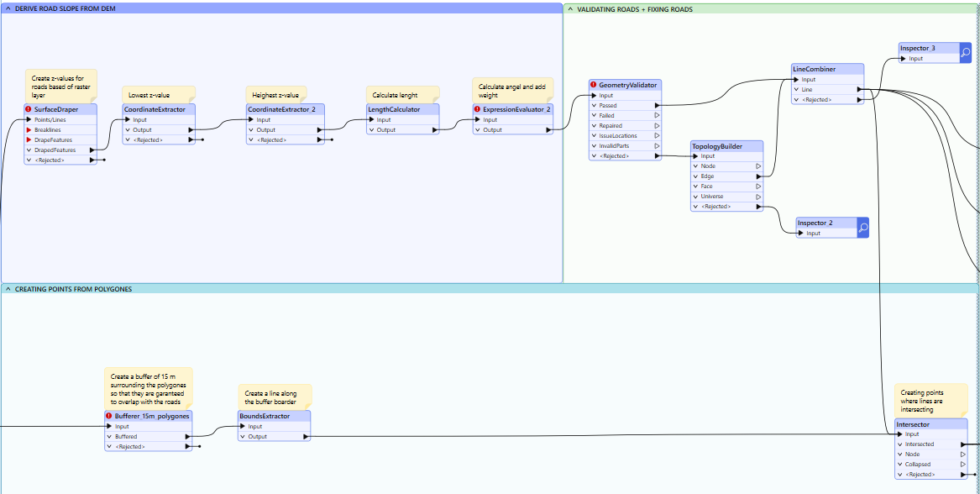
Task: Expand the Intersected port chevron on Intersector
Action: pos(899,444)
